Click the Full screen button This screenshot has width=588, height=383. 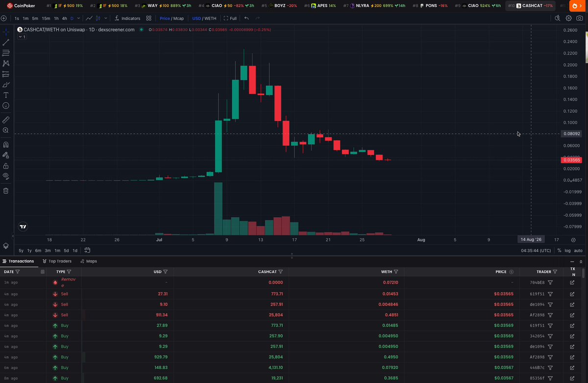click(x=230, y=18)
